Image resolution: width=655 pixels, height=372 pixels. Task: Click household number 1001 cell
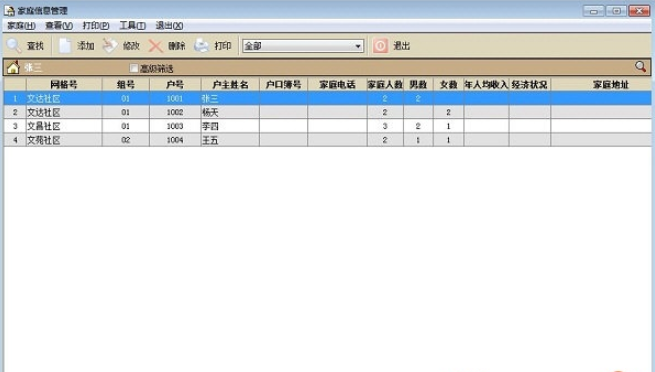175,99
